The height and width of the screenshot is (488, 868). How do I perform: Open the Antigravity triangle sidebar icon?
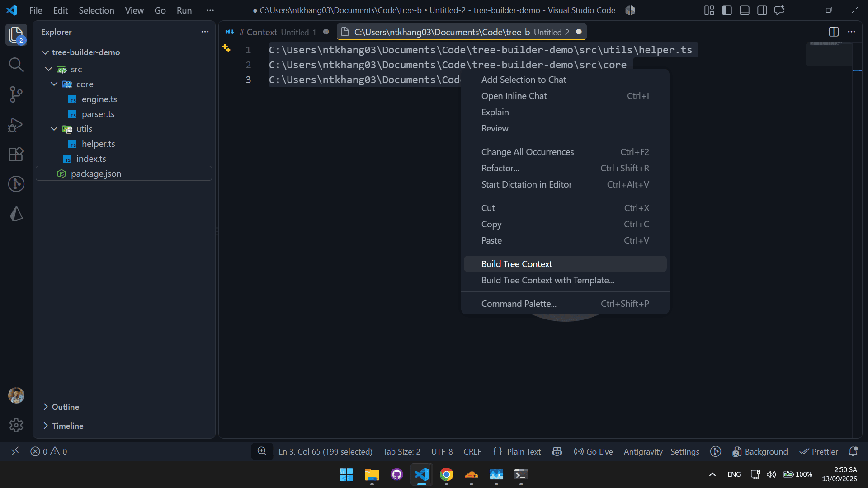coord(16,214)
